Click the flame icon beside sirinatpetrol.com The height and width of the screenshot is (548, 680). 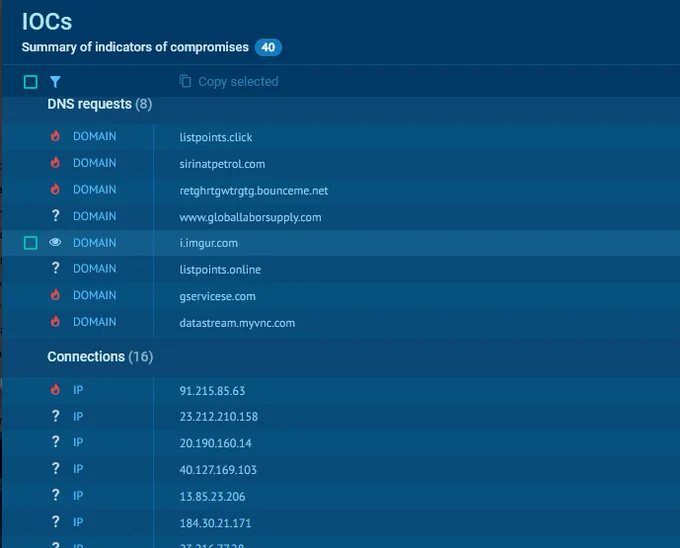coord(55,163)
